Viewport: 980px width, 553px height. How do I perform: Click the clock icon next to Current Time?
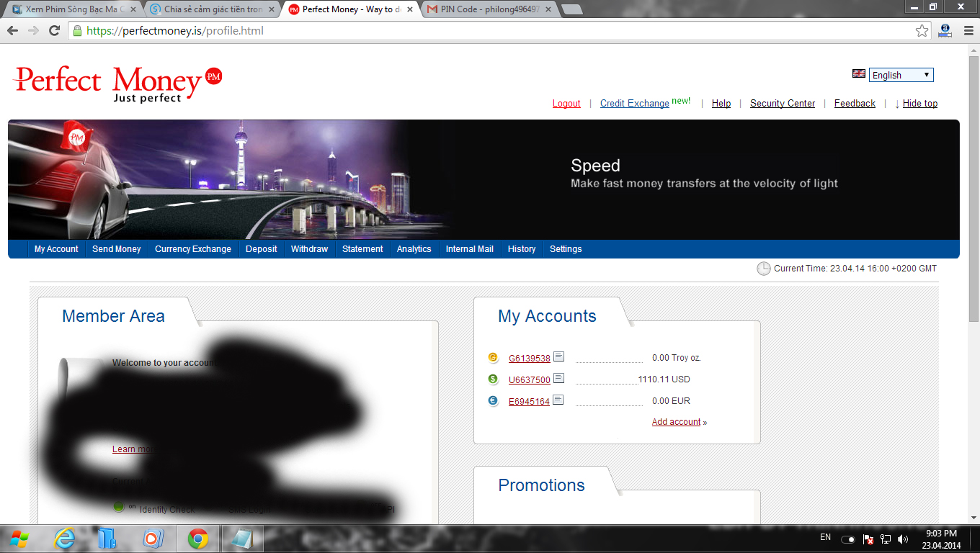tap(763, 269)
